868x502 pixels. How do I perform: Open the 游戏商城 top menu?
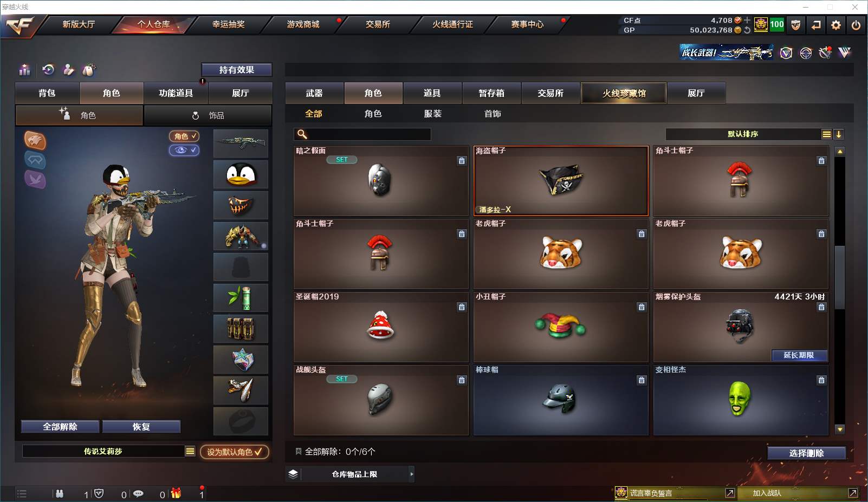coord(303,24)
